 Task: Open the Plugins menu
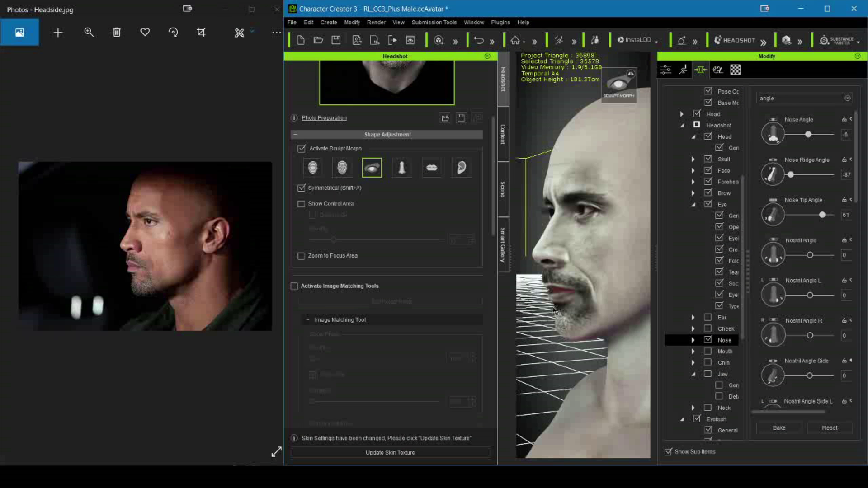(x=500, y=22)
